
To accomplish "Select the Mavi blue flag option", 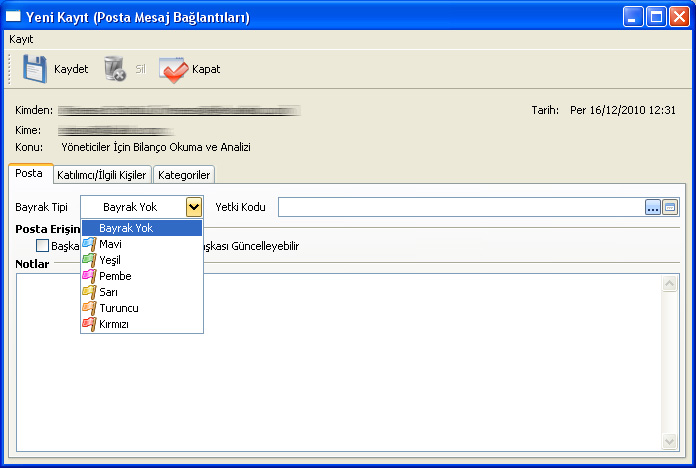I will point(110,244).
